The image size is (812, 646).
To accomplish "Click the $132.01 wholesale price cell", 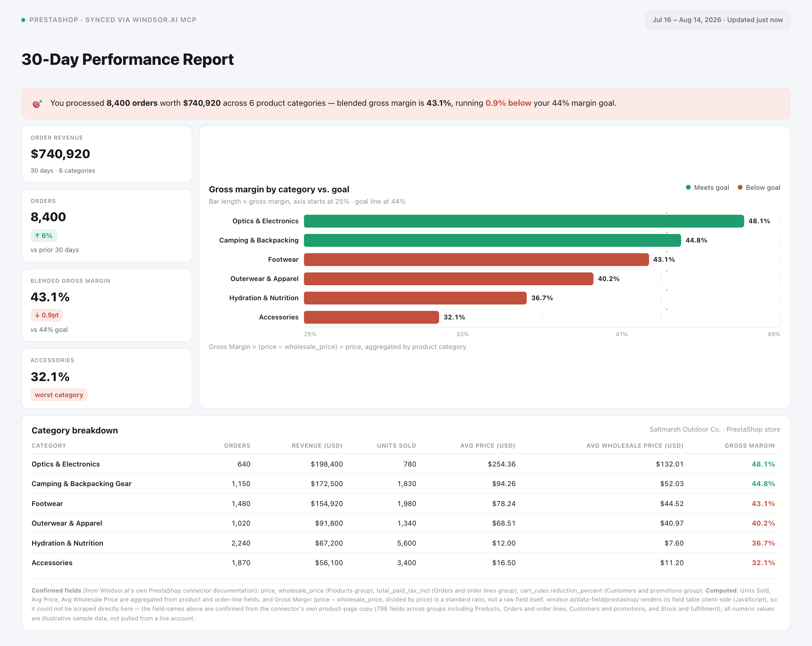I will click(x=670, y=464).
